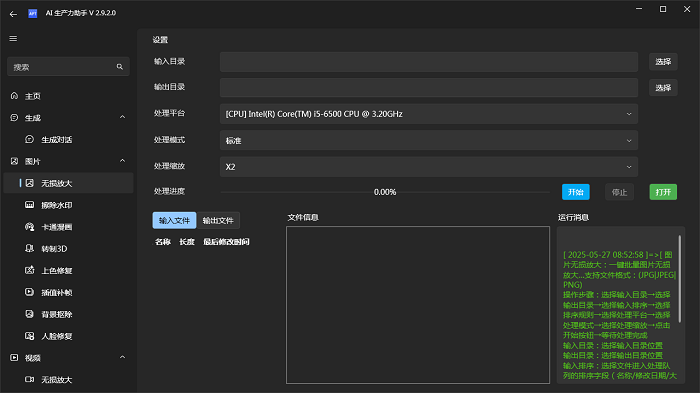The width and height of the screenshot is (700, 393).
Task: Click the 主页 home icon
Action: (14, 96)
